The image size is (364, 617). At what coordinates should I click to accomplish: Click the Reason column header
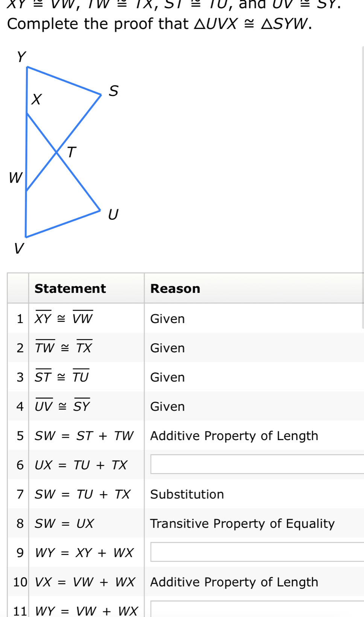point(175,288)
